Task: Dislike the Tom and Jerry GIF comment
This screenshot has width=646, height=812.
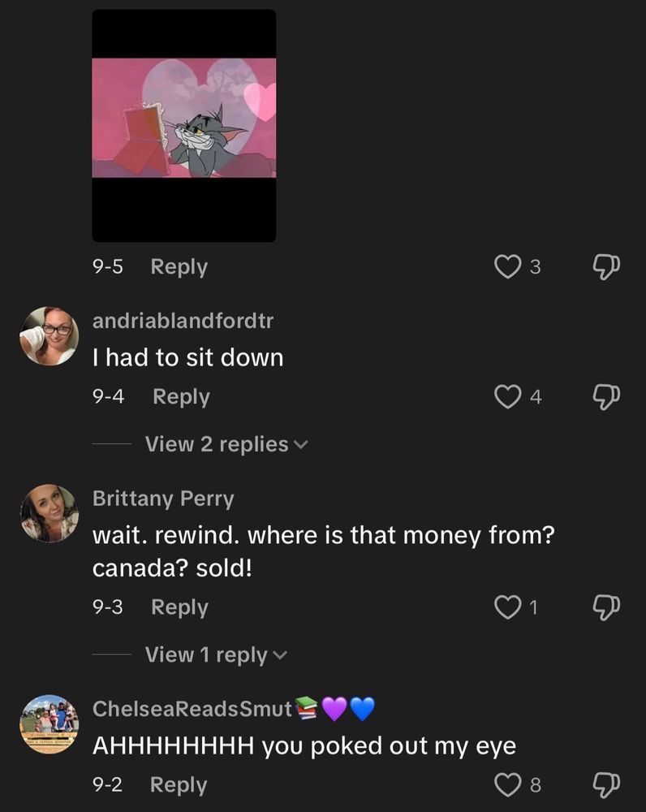Action: click(606, 266)
